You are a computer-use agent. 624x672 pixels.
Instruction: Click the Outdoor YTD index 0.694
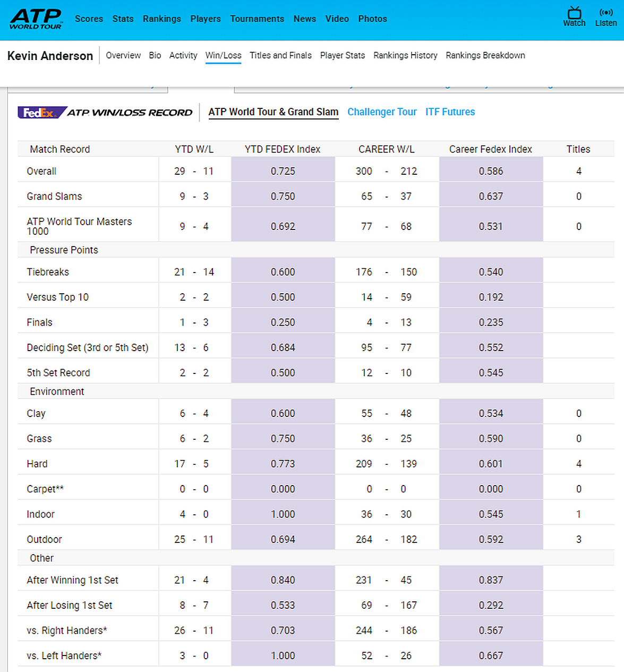283,539
